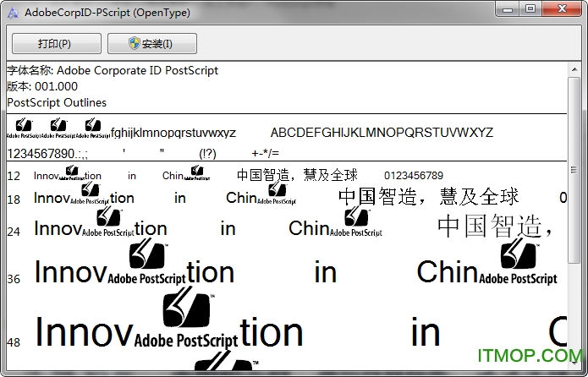Minimize the font viewer window

click(x=508, y=9)
